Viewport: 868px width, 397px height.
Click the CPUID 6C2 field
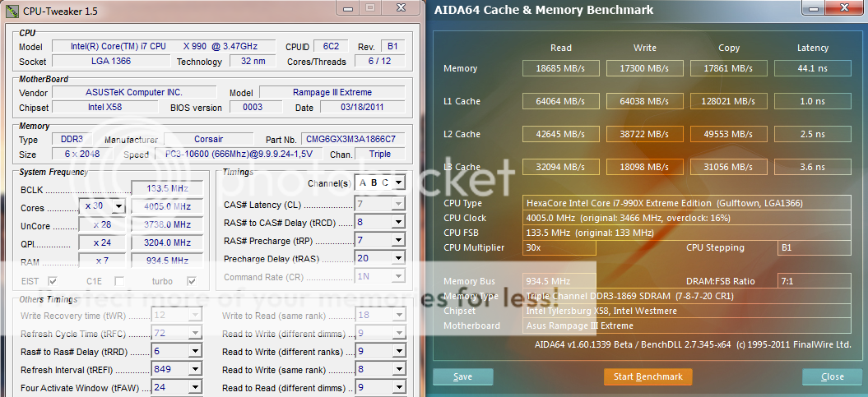tap(332, 47)
